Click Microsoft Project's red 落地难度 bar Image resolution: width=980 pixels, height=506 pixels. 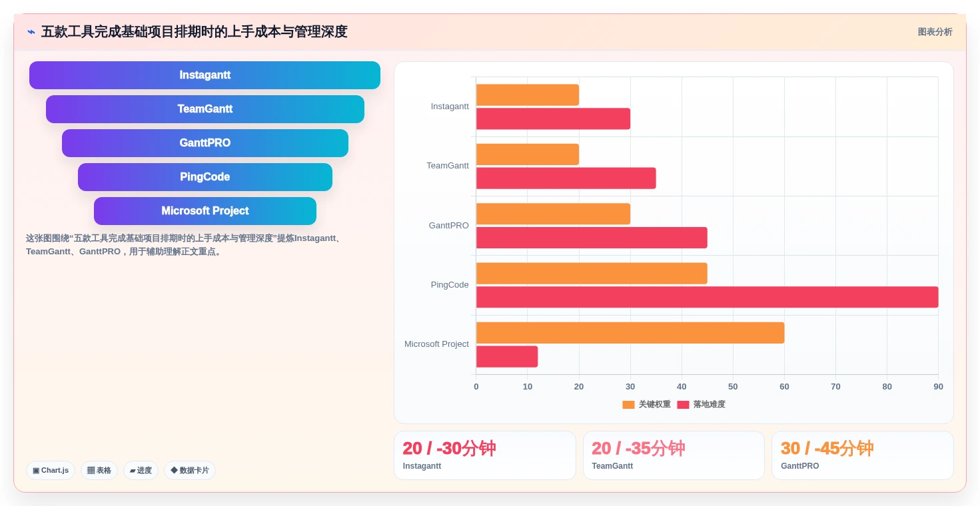(x=507, y=357)
